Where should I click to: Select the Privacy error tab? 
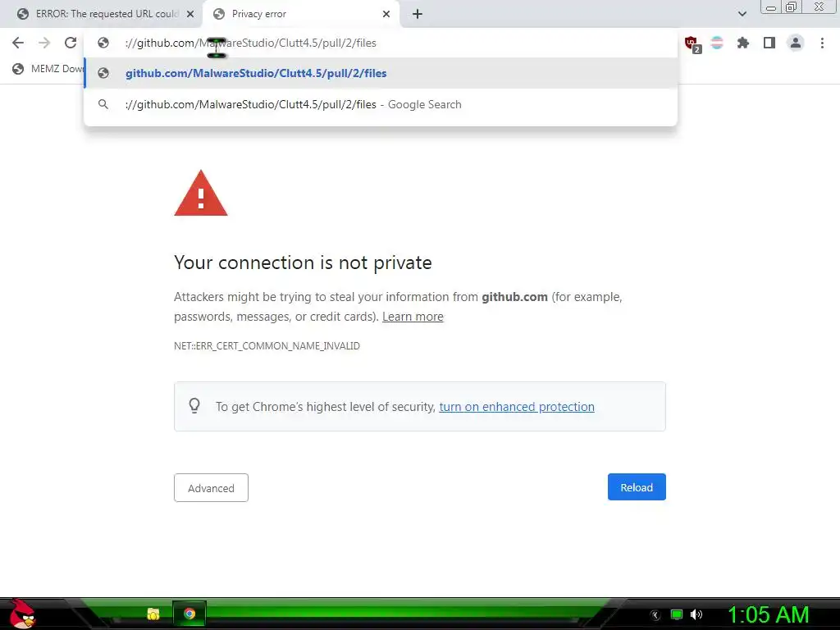pos(302,14)
